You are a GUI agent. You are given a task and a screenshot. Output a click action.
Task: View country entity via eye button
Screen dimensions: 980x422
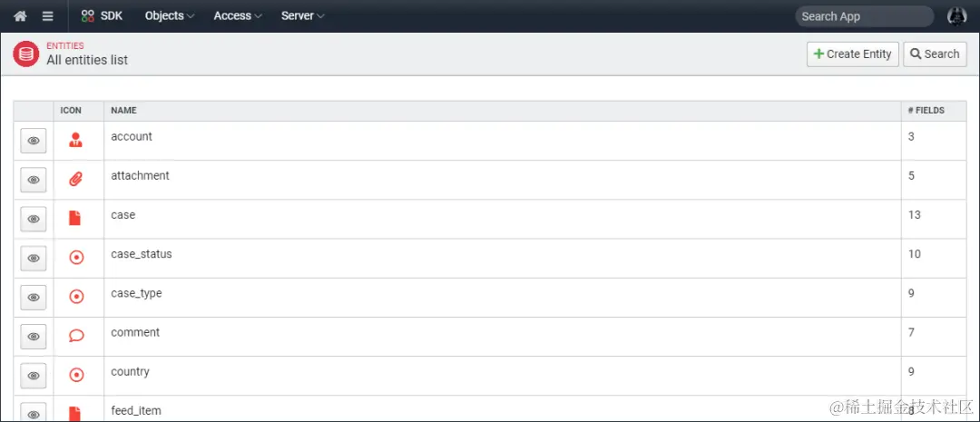tap(34, 375)
